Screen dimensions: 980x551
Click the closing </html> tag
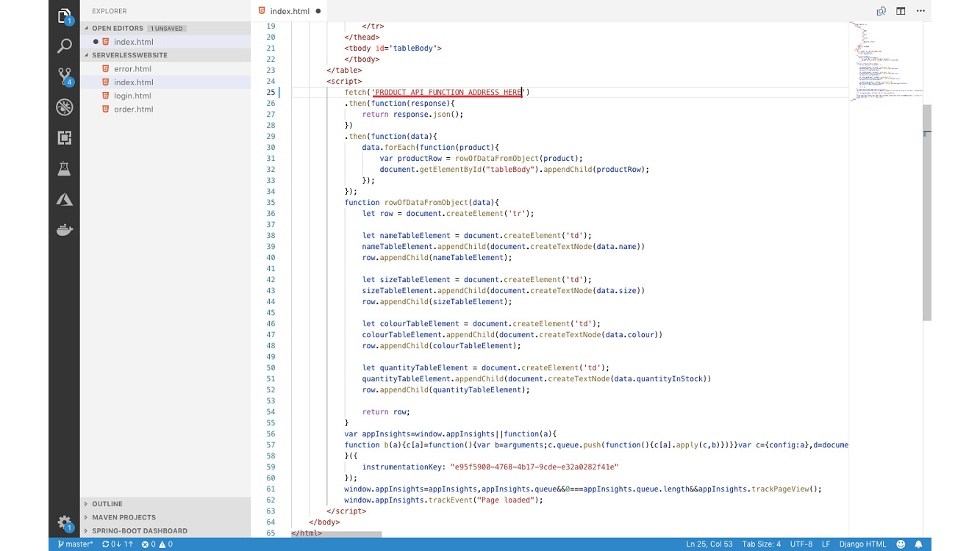[307, 533]
